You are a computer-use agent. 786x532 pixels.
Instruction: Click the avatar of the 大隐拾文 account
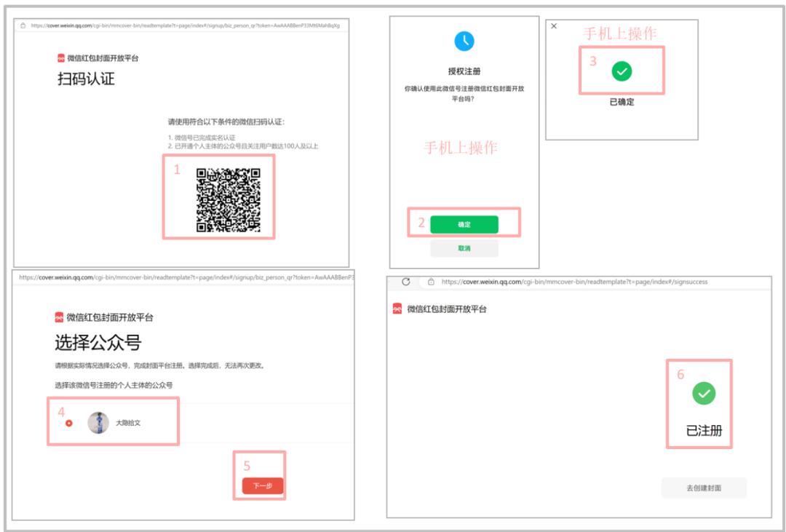pyautogui.click(x=98, y=423)
